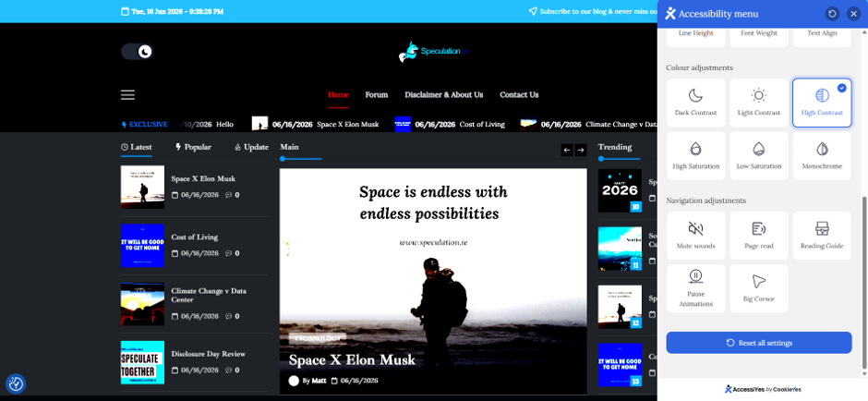The image size is (868, 401).
Task: Open ticker item Cost of Living
Action: [482, 125]
